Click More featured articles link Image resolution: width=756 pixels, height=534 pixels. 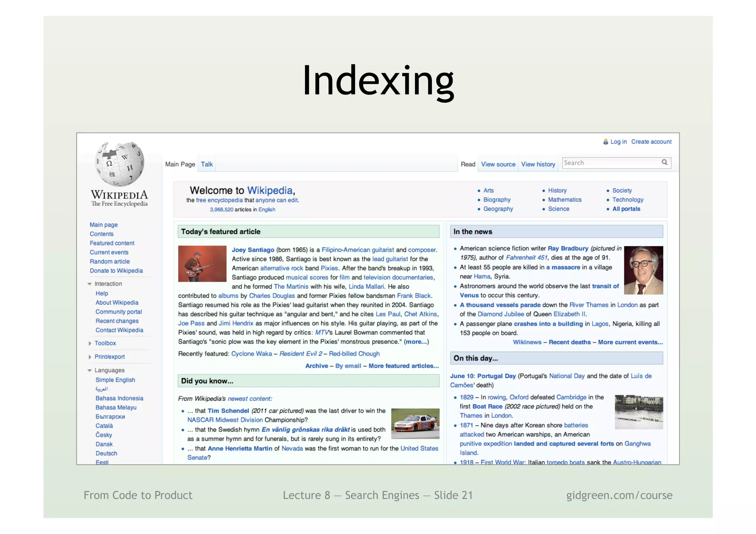click(x=403, y=366)
